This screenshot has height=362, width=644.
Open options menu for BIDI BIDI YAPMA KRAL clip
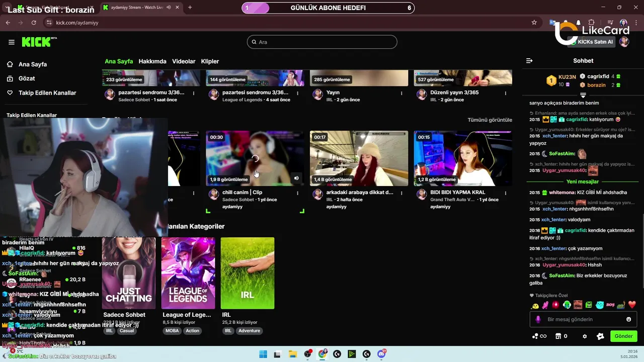506,193
